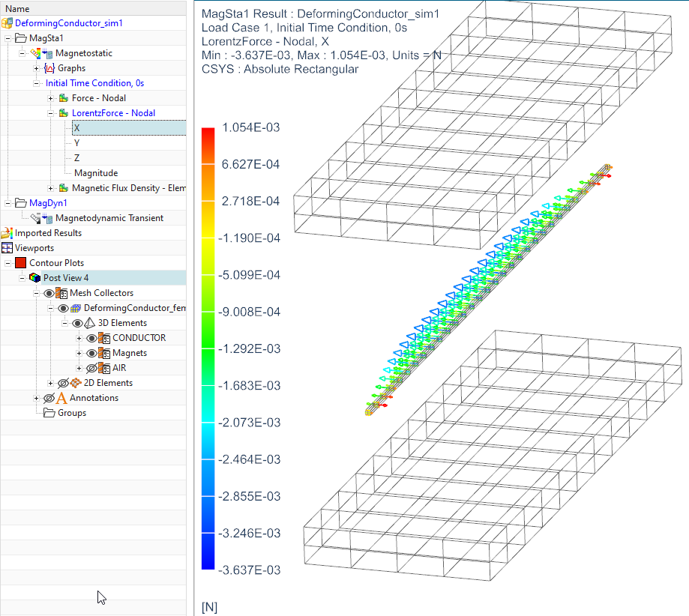This screenshot has width=689, height=616.
Task: Toggle visibility of Magnets mesh
Action: [x=92, y=353]
